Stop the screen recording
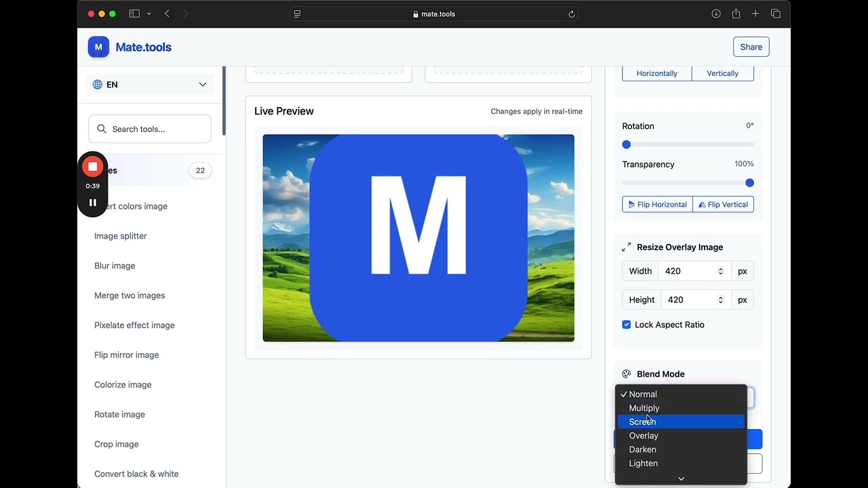The height and width of the screenshot is (488, 868). [x=93, y=167]
